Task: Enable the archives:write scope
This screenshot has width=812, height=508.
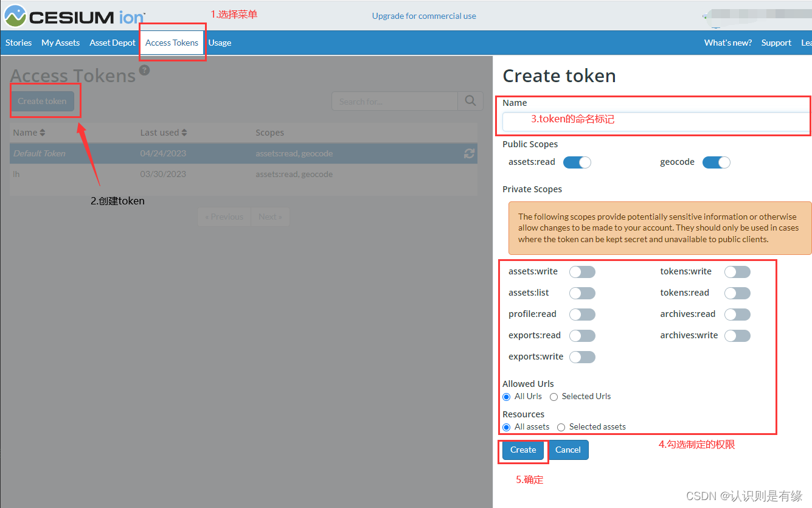Action: click(x=737, y=336)
